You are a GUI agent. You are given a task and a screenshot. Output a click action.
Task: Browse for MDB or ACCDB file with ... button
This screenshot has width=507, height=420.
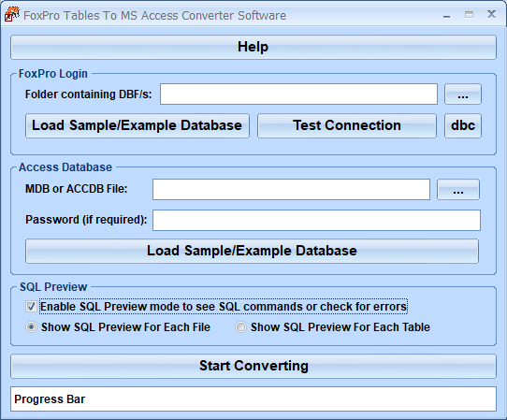click(x=458, y=190)
